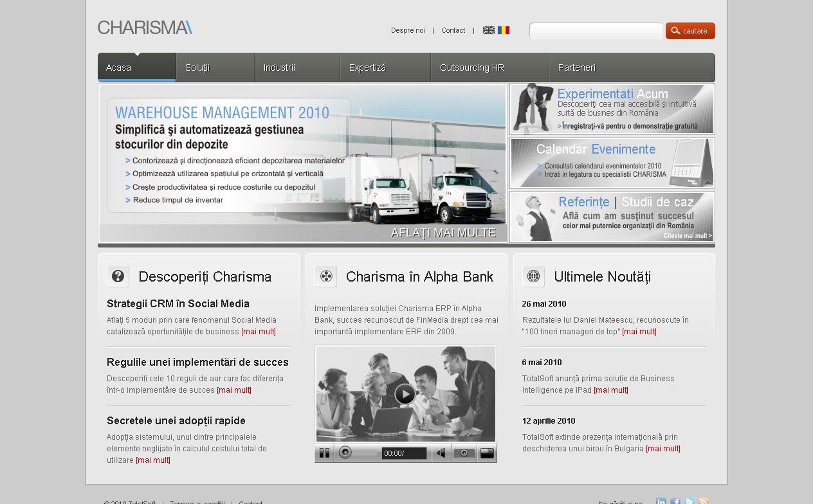The width and height of the screenshot is (813, 504).
Task: Click the orange cautare search button
Action: [x=690, y=31]
